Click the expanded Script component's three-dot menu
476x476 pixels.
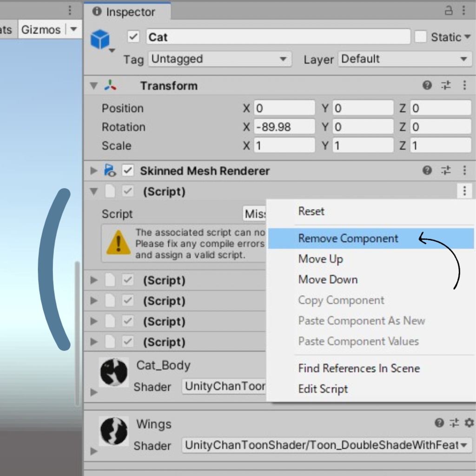(464, 191)
